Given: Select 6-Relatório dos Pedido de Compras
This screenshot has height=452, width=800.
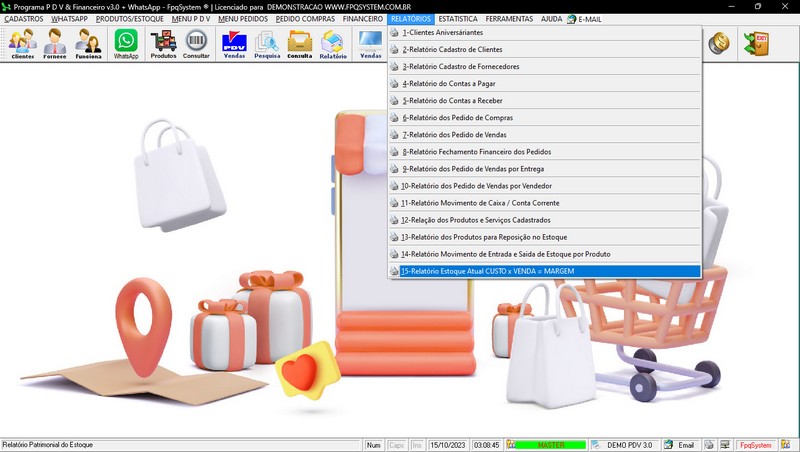Looking at the screenshot, I should [544, 118].
